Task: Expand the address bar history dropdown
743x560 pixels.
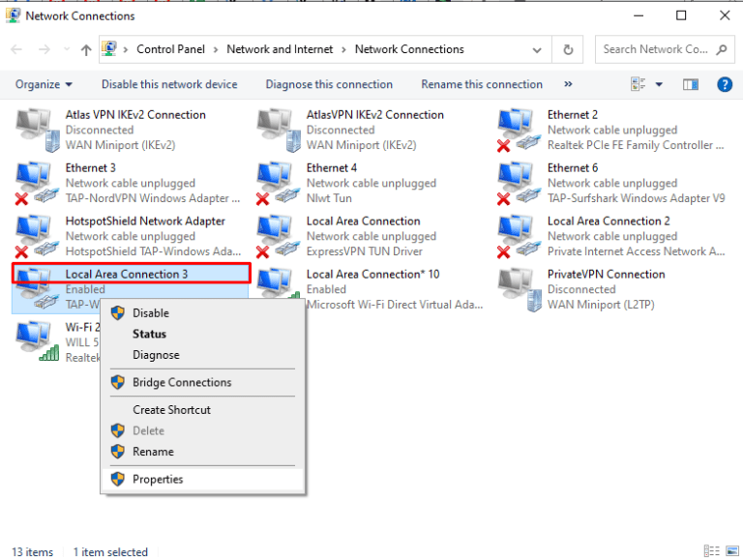Action: point(540,49)
